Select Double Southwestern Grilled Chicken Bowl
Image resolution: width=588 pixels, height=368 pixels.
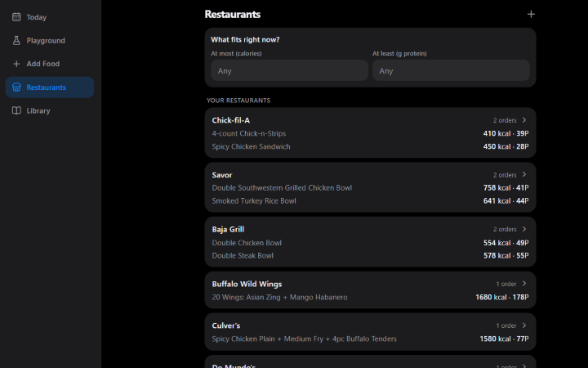tap(282, 188)
